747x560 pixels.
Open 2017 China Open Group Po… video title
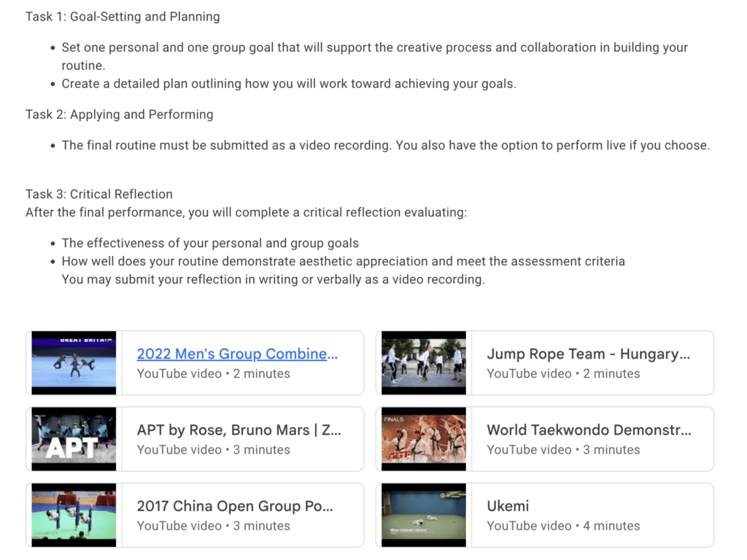point(235,506)
